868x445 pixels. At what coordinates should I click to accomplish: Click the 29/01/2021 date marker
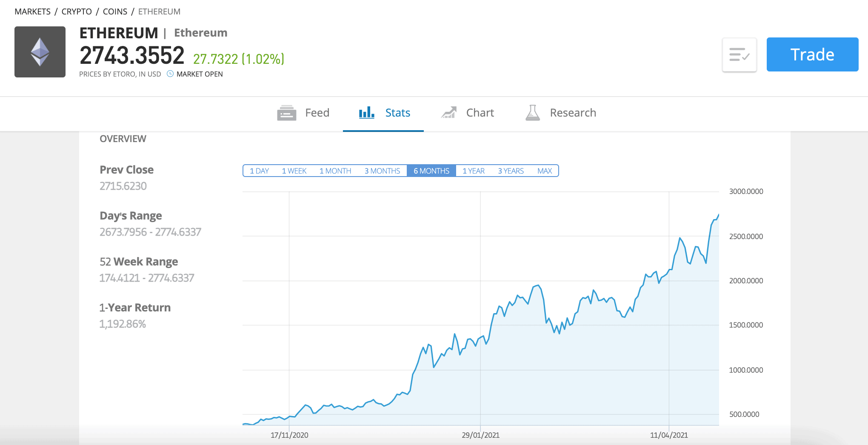tap(480, 435)
